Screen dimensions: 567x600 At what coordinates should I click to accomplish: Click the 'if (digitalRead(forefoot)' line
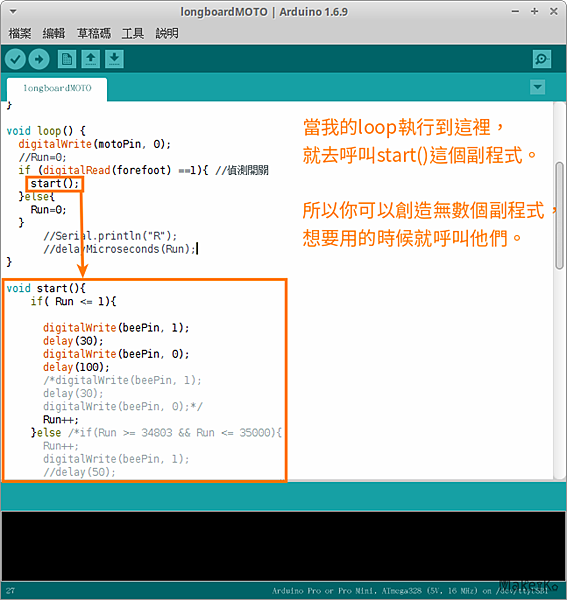(x=143, y=170)
